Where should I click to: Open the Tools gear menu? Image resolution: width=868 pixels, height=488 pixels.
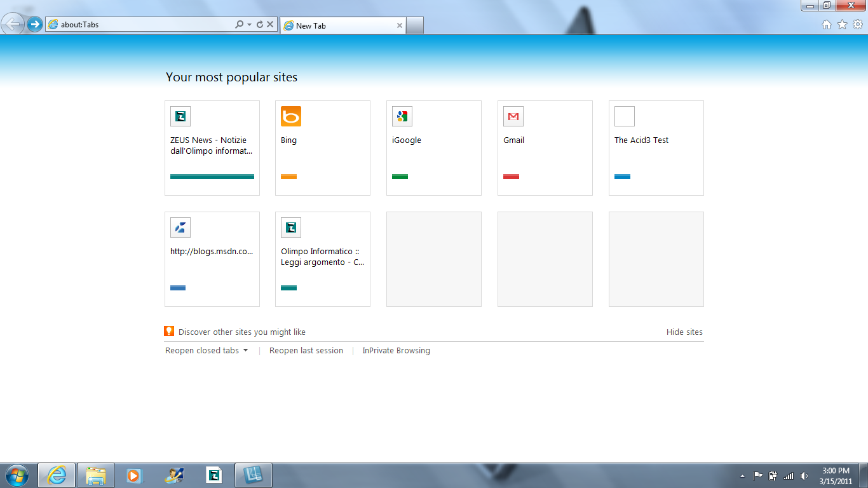point(858,25)
